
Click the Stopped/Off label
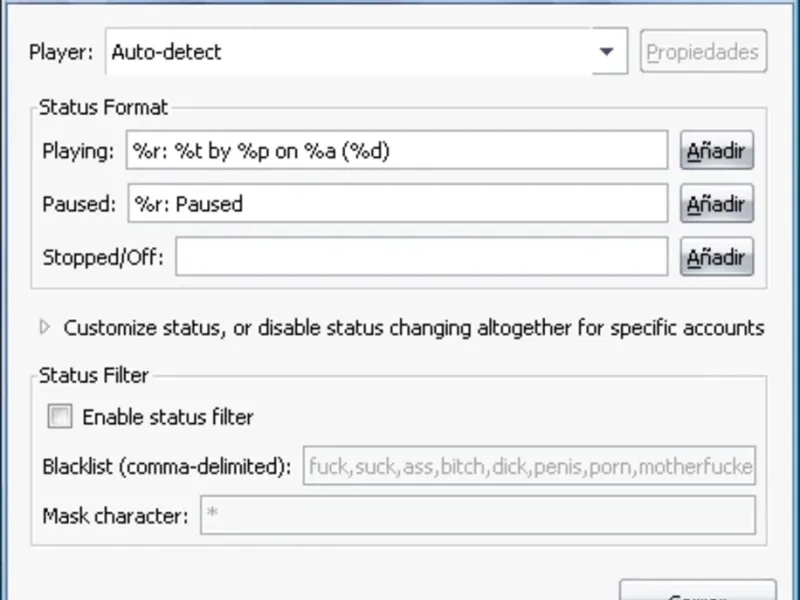pyautogui.click(x=104, y=257)
